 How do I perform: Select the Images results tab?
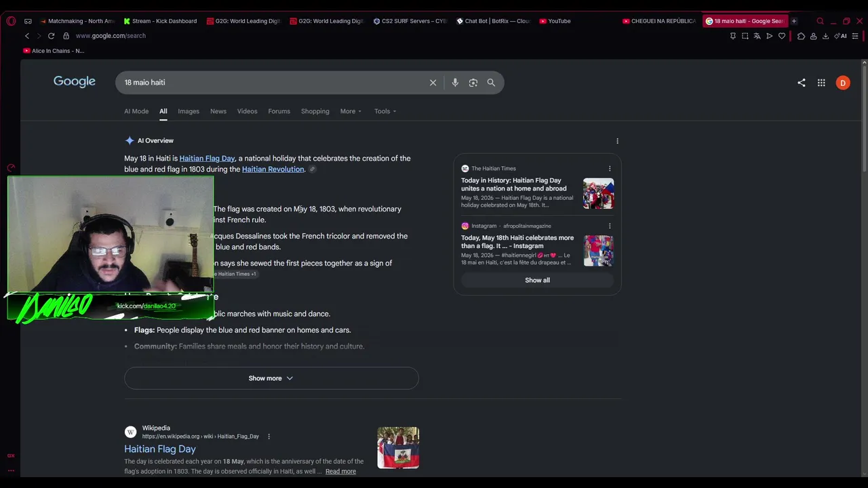[x=189, y=111]
